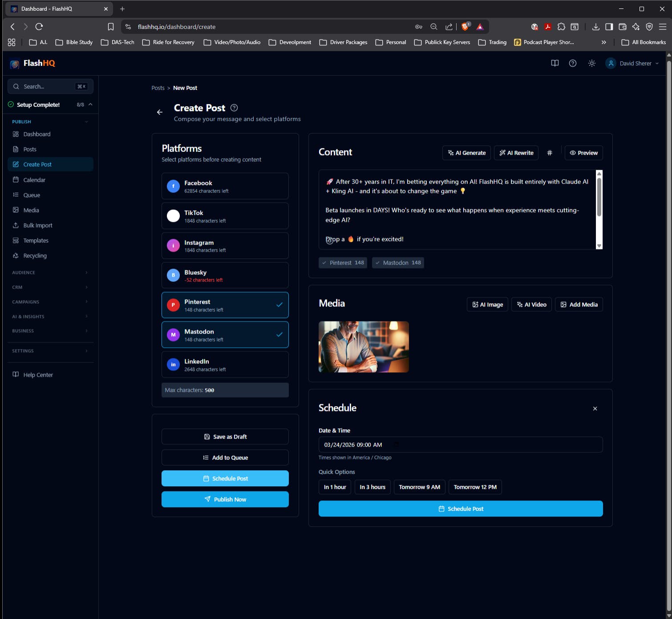Click the help question mark icon in header
The height and width of the screenshot is (619, 672).
[573, 63]
